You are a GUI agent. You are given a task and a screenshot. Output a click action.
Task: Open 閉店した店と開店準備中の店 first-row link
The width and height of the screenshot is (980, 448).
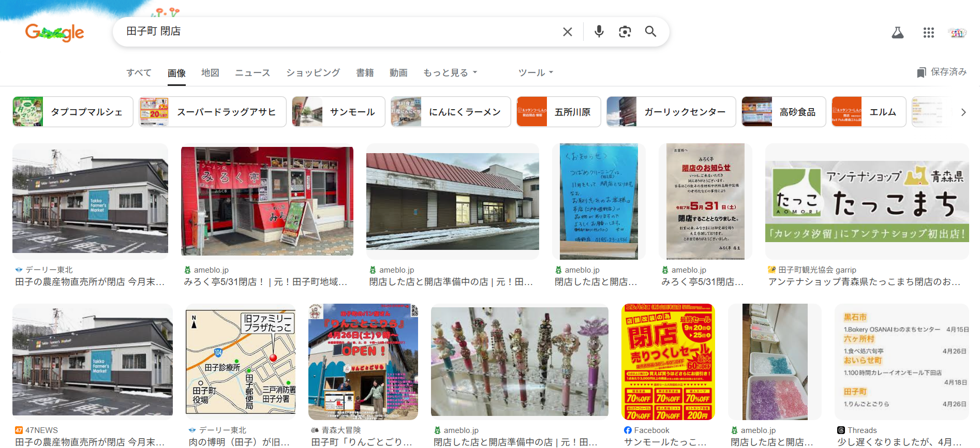[451, 282]
